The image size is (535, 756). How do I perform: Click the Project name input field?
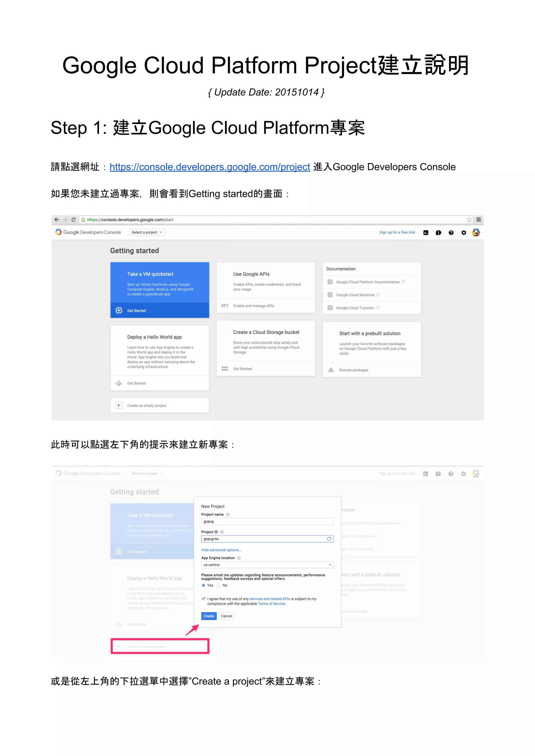(267, 521)
